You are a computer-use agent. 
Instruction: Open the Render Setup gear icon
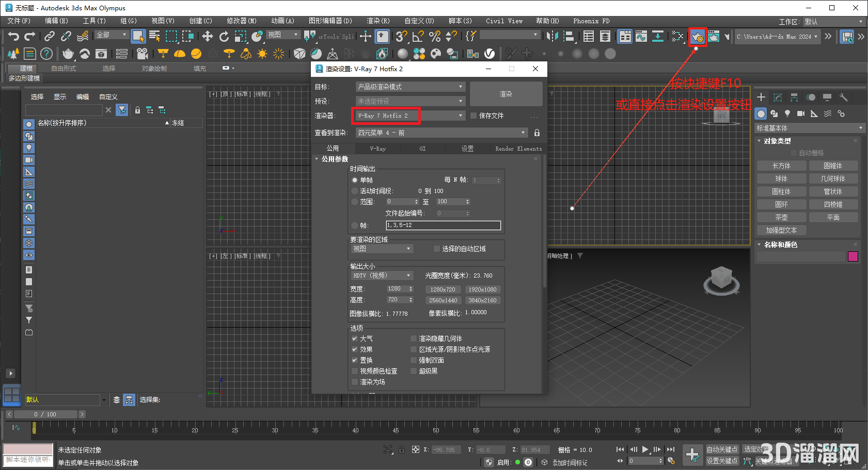[698, 37]
